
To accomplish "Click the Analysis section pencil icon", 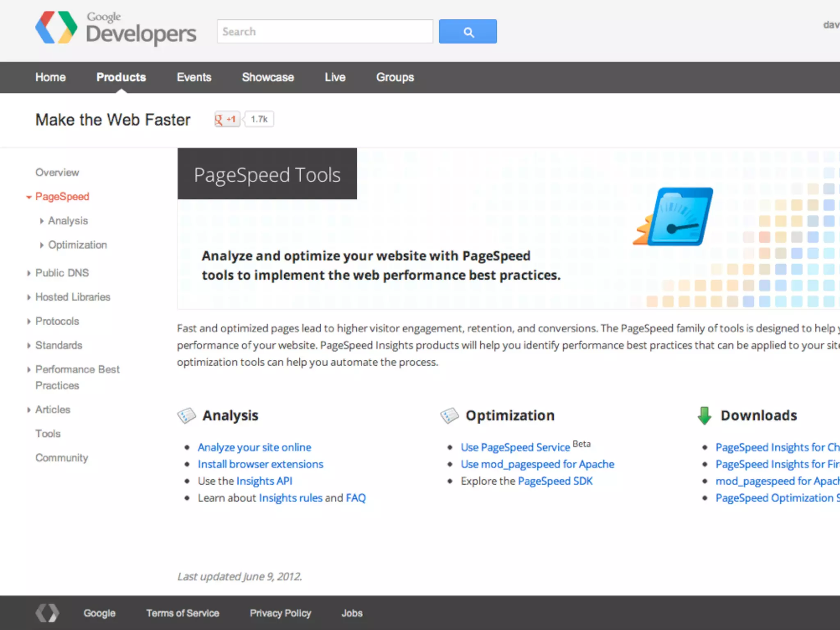I will coord(187,415).
